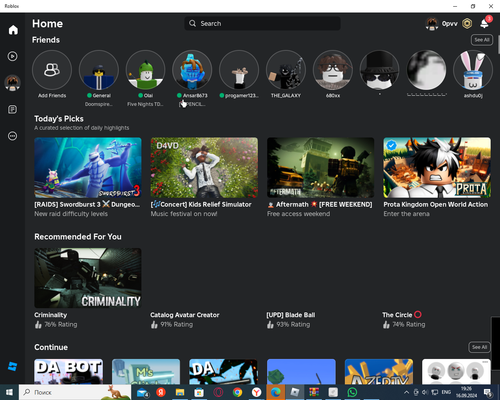Click 'New raid difficulty levels' subtitle
The image size is (500, 400).
click(71, 214)
